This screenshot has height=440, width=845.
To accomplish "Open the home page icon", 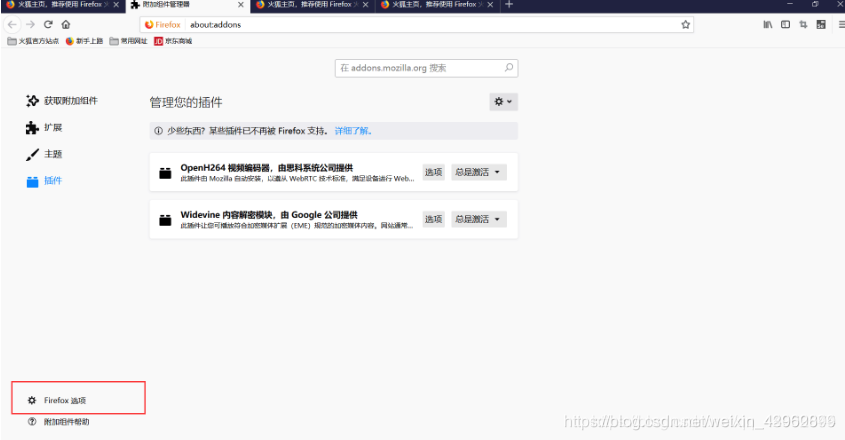I will click(66, 24).
